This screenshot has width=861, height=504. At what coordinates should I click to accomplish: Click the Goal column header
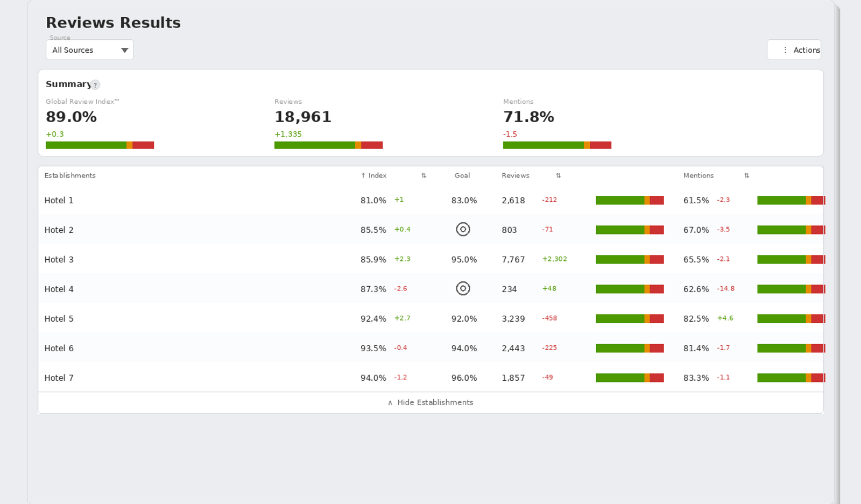(x=462, y=176)
